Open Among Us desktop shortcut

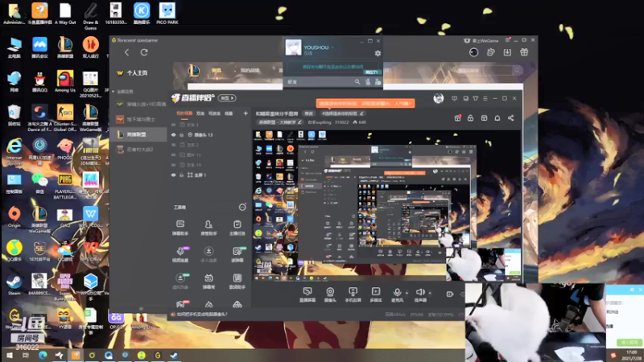65,82
